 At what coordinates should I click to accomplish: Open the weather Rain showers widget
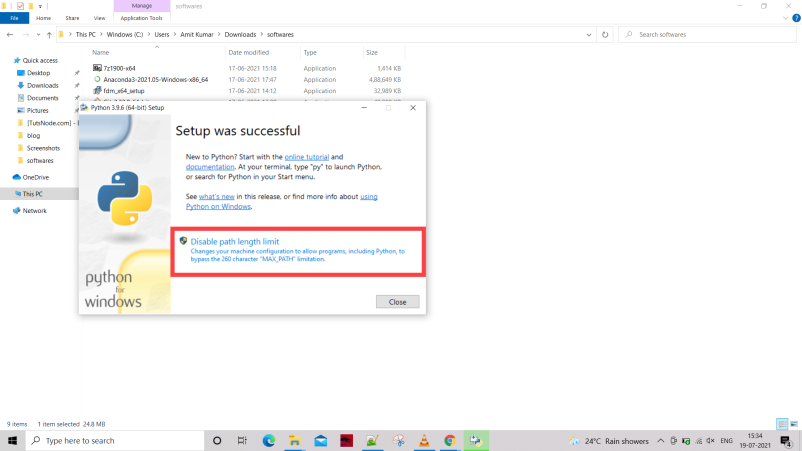tap(609, 441)
